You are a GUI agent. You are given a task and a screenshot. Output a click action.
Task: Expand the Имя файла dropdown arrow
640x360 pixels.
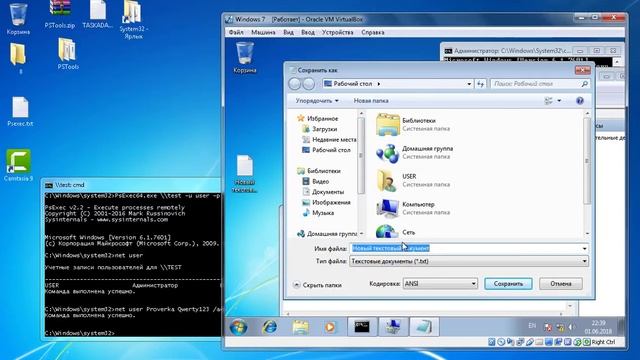click(584, 248)
